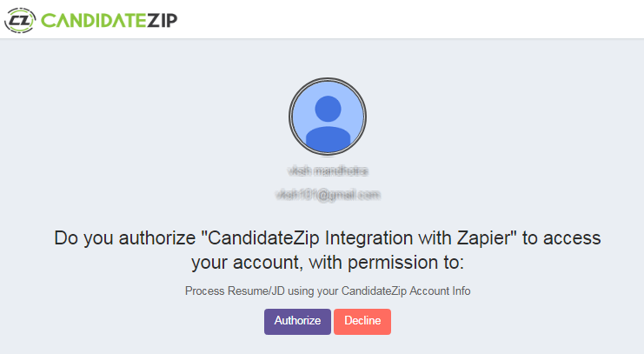Grant Zapier access with purple Authorize button
The height and width of the screenshot is (354, 644).
pyautogui.click(x=297, y=322)
